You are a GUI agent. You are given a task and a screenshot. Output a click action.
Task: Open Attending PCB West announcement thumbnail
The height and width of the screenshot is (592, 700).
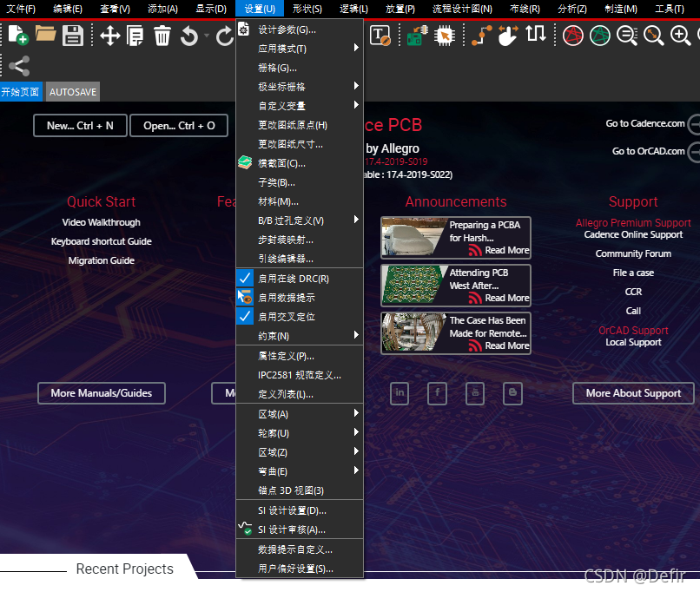click(414, 286)
